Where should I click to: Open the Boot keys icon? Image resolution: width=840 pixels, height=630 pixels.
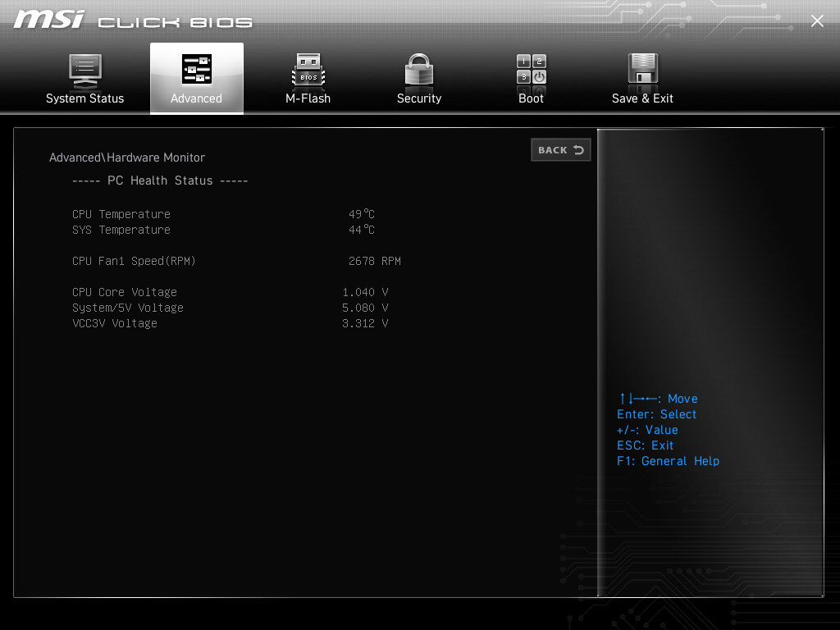532,70
